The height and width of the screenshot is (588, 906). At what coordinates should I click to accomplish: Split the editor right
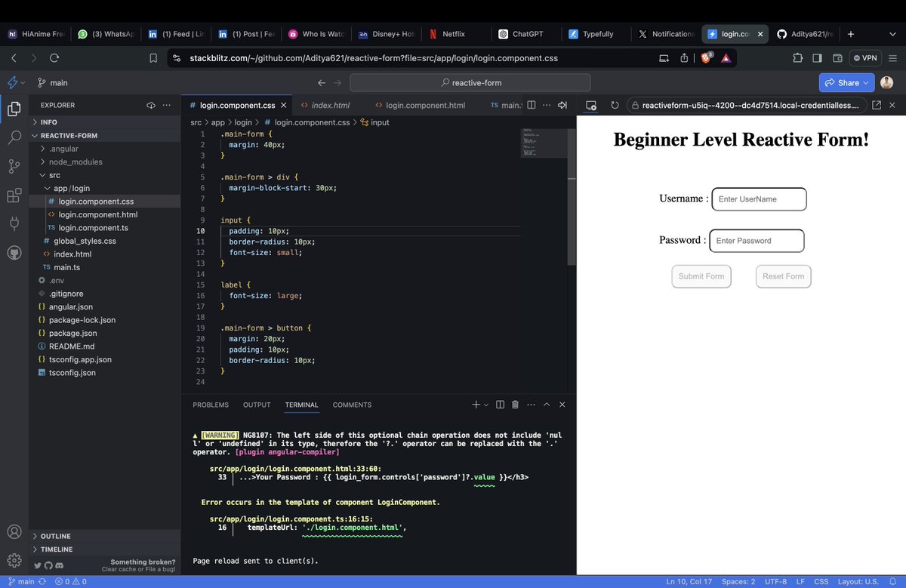pyautogui.click(x=532, y=105)
